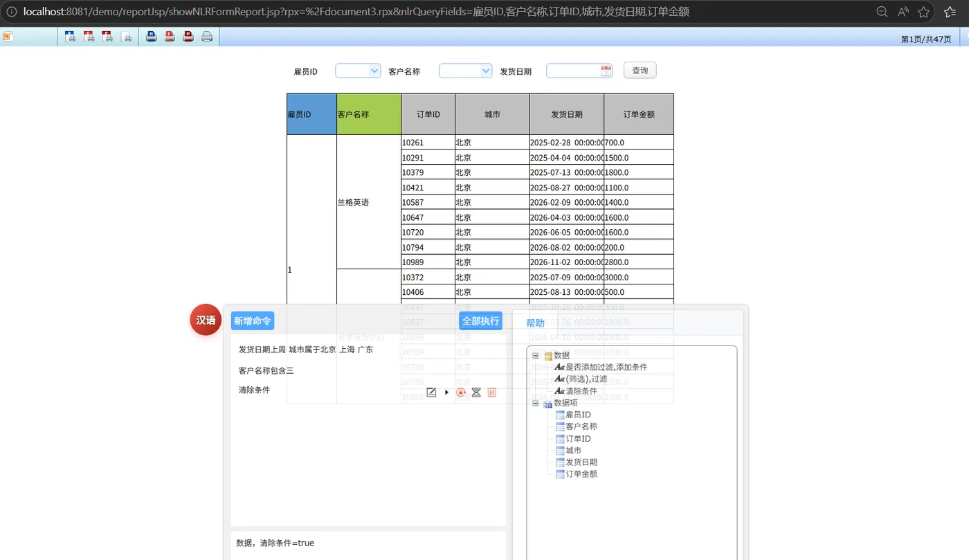Click the 城市 table header
The width and height of the screenshot is (969, 560).
coord(492,114)
